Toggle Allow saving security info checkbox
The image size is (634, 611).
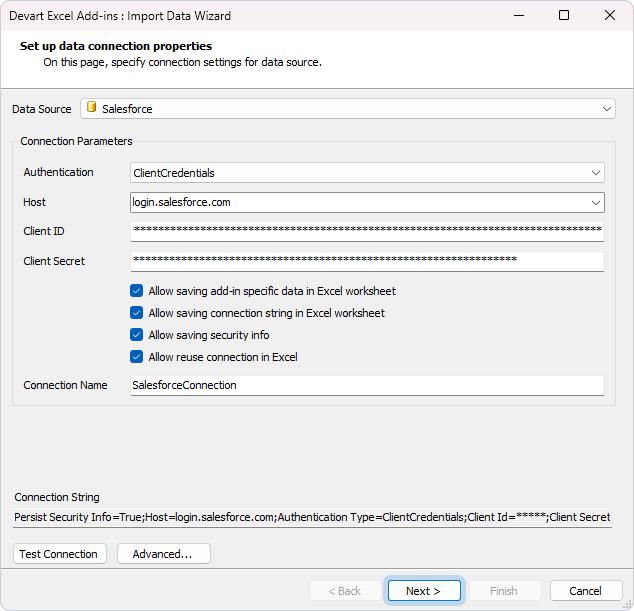136,335
